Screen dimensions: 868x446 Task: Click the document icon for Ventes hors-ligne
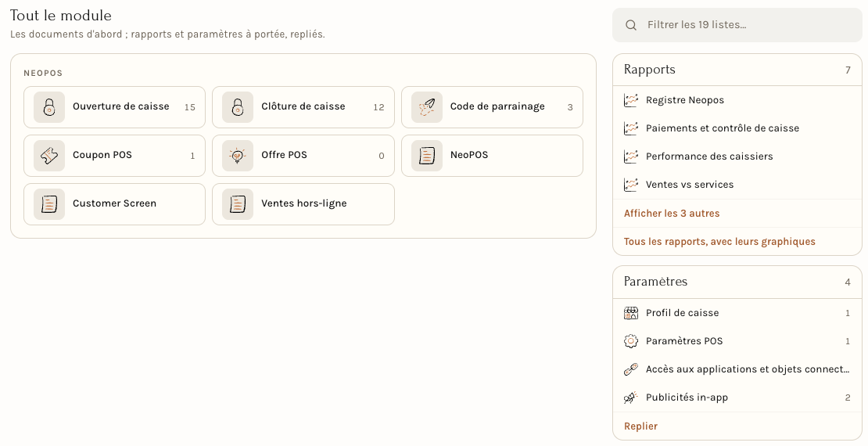click(238, 204)
